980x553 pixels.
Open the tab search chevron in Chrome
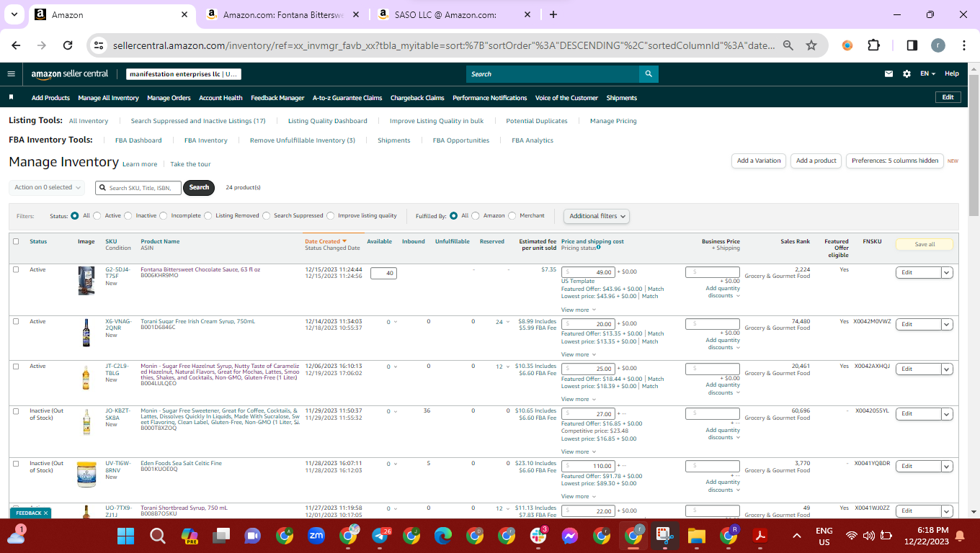click(14, 14)
